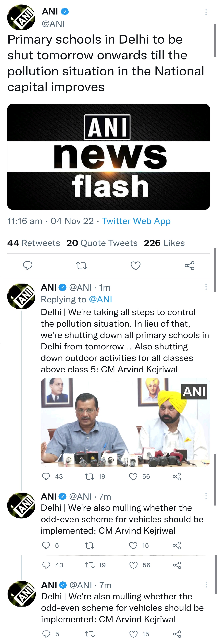Open the ANI news flash image

(108, 157)
